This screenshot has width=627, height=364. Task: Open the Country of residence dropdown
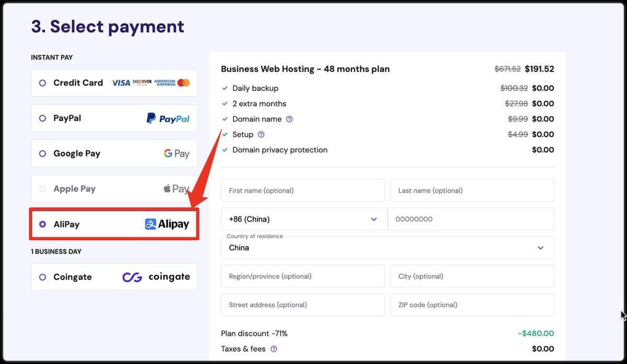tap(388, 248)
